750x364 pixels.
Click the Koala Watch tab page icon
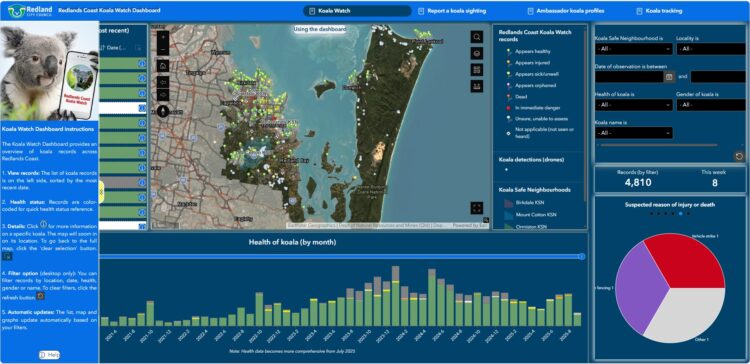click(312, 11)
